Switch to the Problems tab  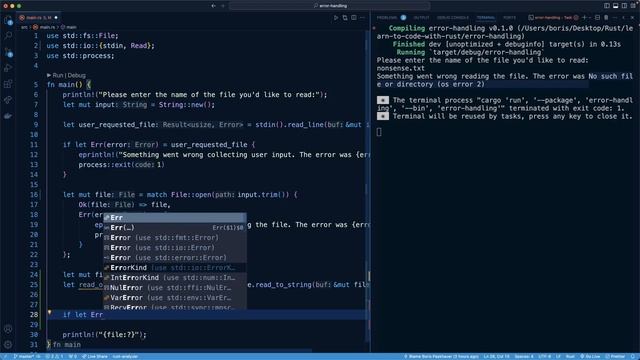point(387,18)
